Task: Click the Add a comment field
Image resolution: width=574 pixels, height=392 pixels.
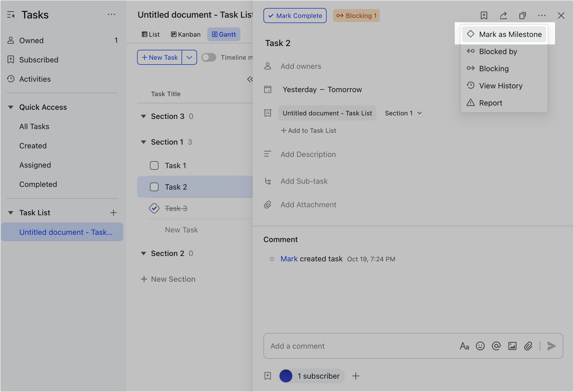Action: pos(348,346)
